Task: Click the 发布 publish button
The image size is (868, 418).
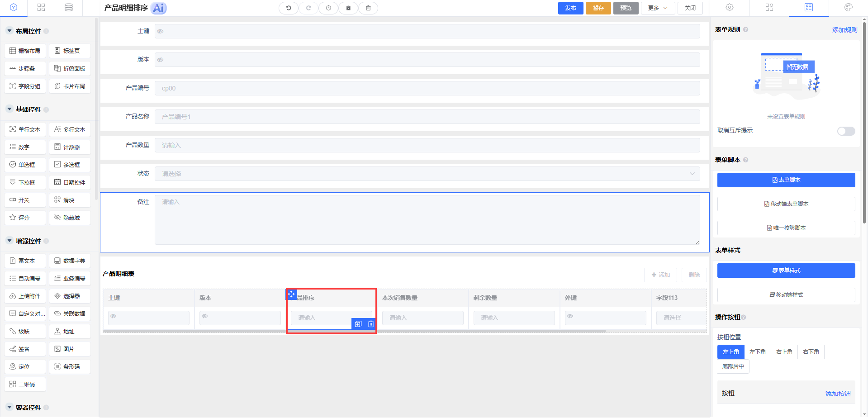Action: coord(570,8)
